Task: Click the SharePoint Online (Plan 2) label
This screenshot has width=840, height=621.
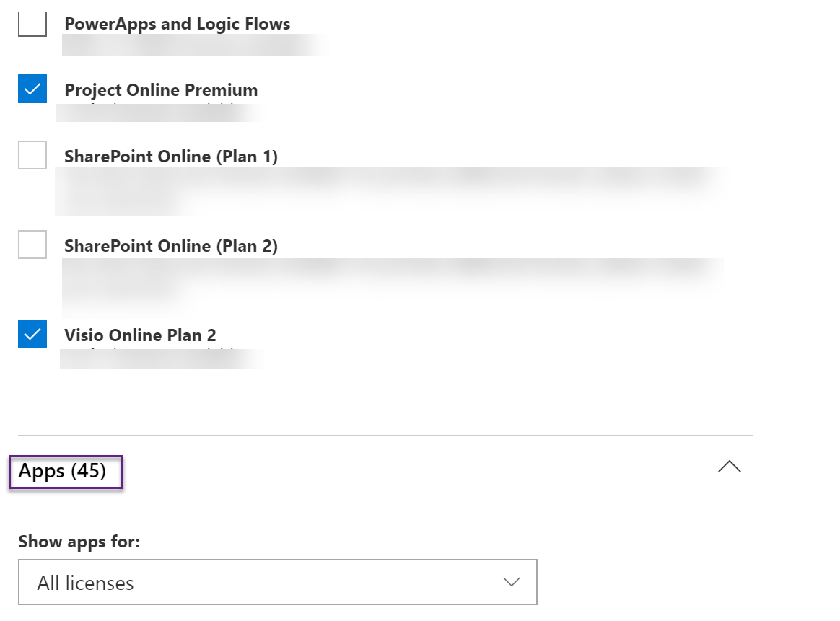Action: pyautogui.click(x=171, y=246)
